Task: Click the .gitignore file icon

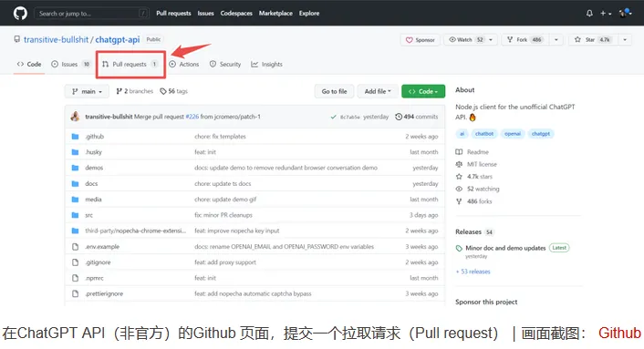Action: (75, 262)
